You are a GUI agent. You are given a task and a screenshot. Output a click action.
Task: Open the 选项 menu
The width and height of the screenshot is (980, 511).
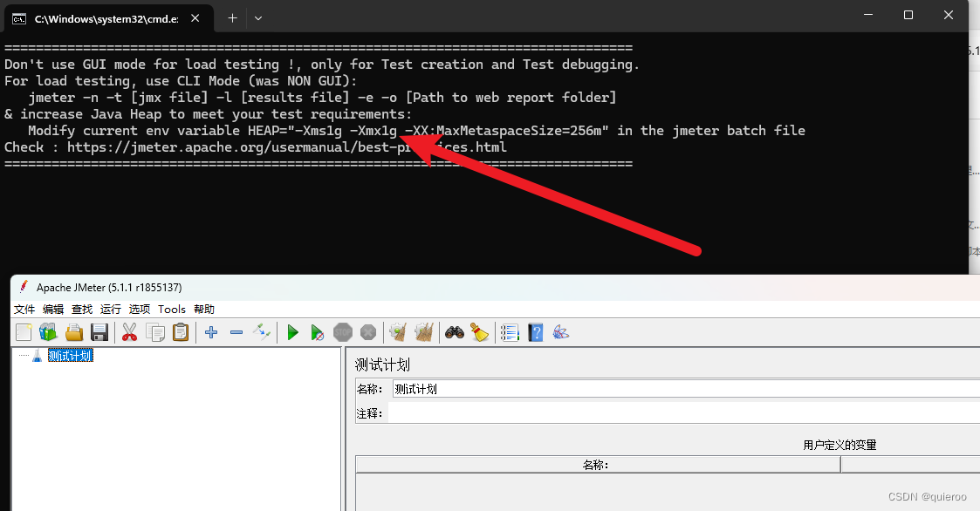tap(140, 310)
